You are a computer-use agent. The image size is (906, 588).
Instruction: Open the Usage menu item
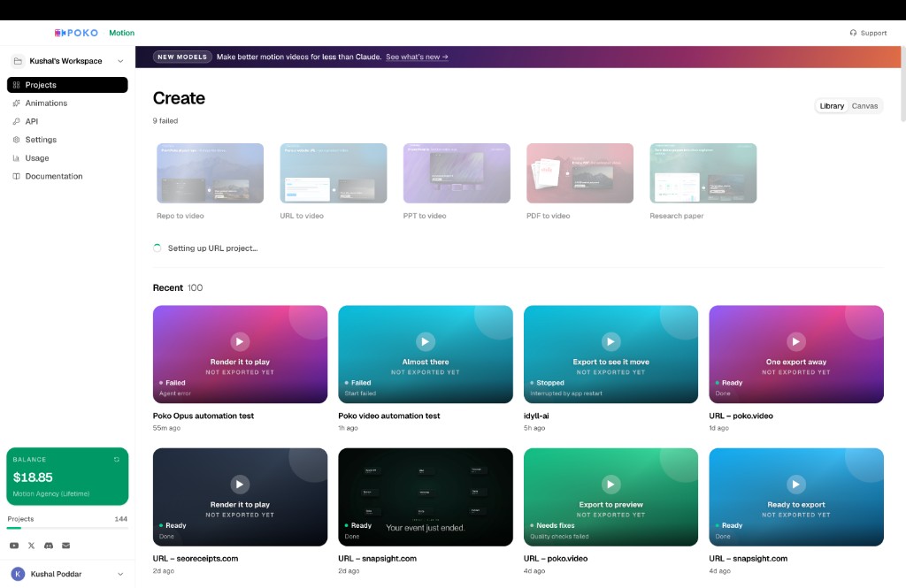(x=67, y=157)
